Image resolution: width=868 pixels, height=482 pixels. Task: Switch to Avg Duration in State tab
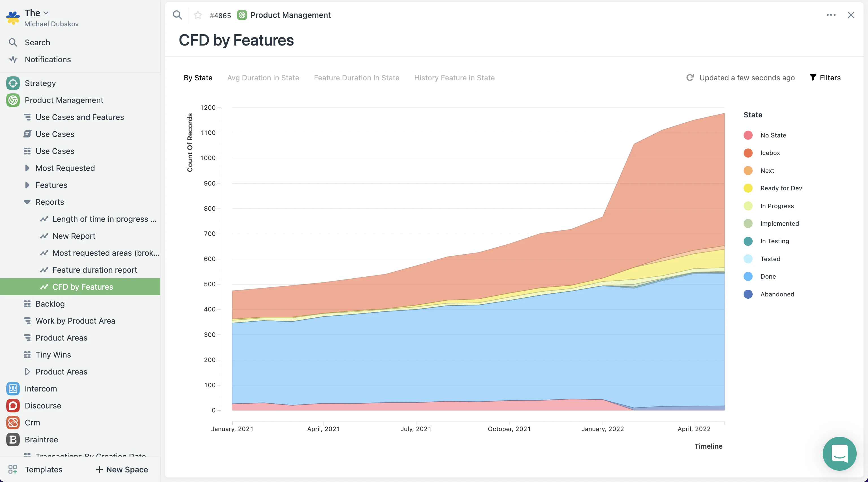point(263,78)
